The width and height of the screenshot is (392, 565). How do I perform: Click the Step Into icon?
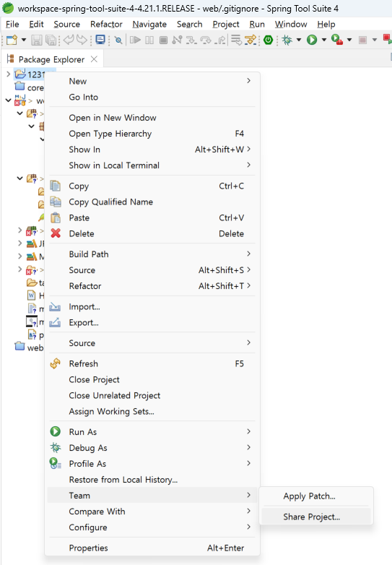(191, 40)
